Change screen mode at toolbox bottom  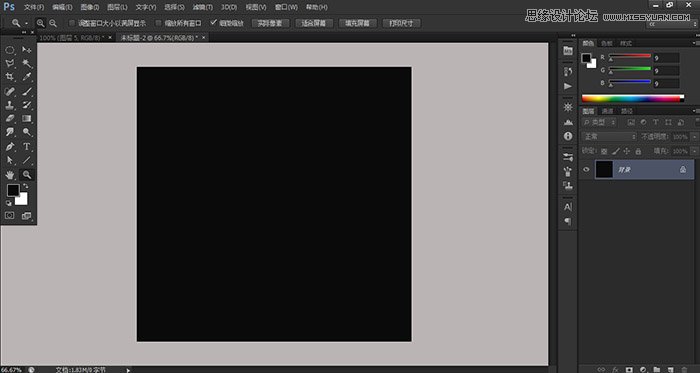click(x=27, y=216)
